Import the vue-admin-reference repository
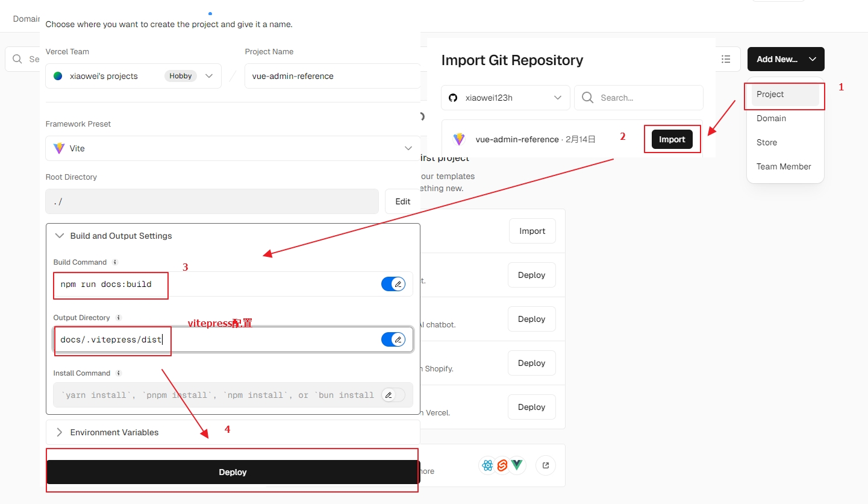The width and height of the screenshot is (868, 504). [672, 139]
